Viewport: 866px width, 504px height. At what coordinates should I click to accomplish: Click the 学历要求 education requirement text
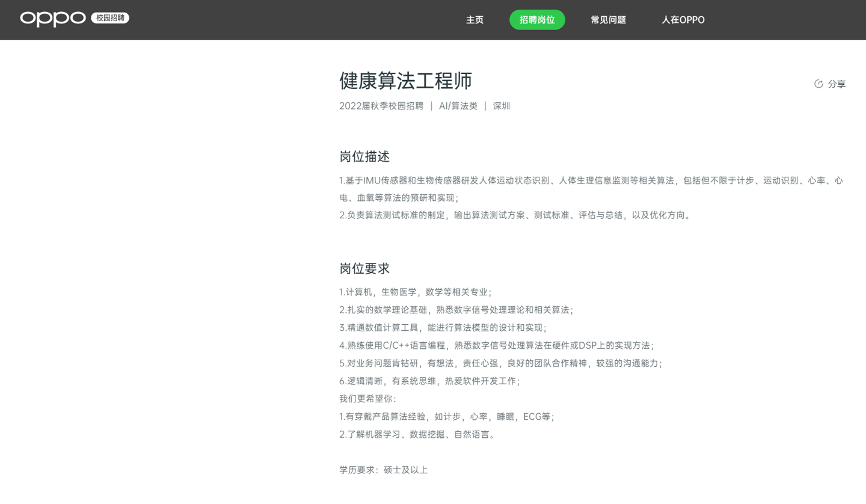382,470
